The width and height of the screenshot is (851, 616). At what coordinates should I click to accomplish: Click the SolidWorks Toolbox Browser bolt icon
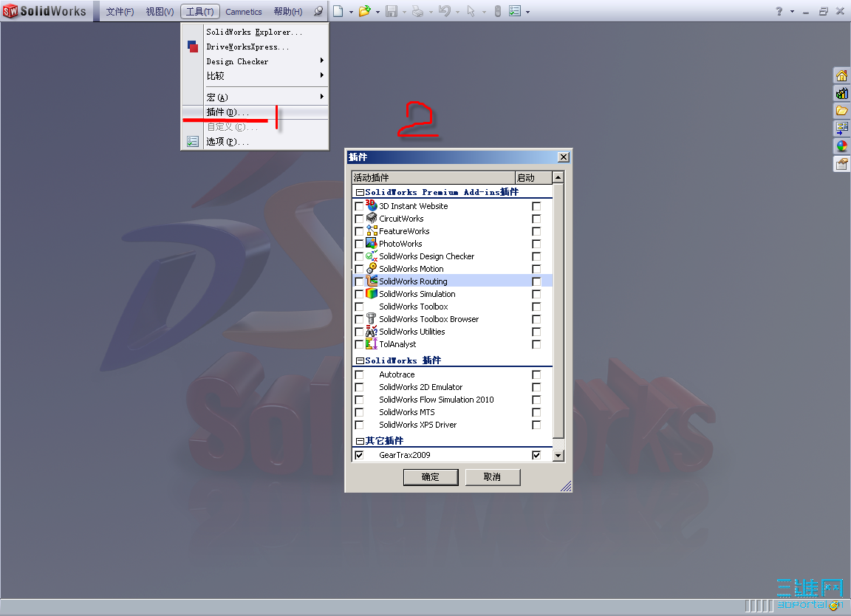pos(372,318)
